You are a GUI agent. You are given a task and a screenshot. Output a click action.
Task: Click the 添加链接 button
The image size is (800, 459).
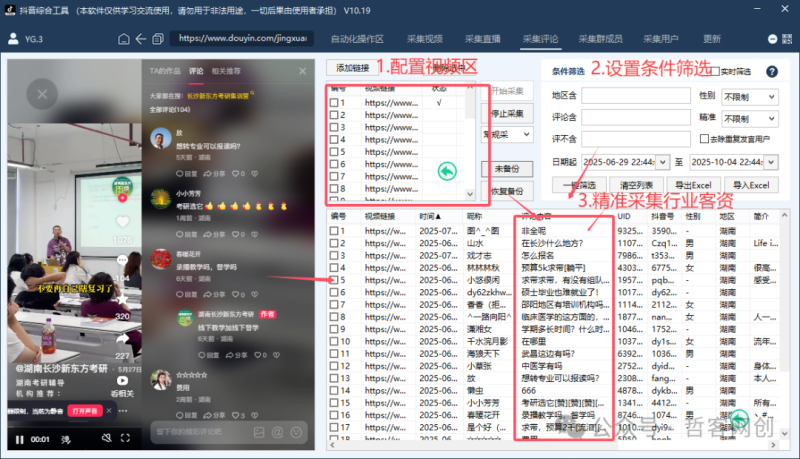click(x=352, y=67)
